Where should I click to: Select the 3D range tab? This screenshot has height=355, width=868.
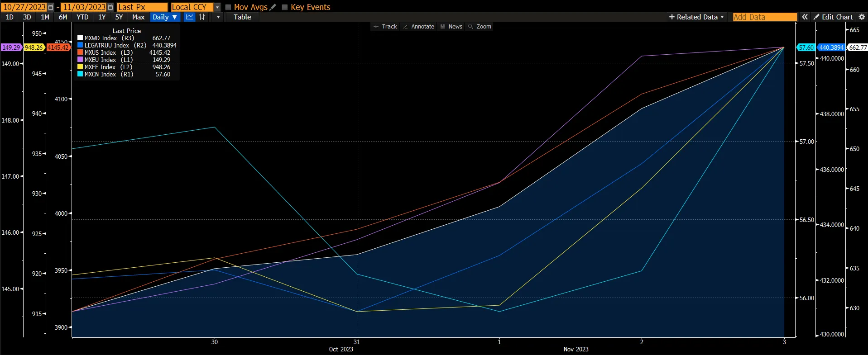click(27, 17)
